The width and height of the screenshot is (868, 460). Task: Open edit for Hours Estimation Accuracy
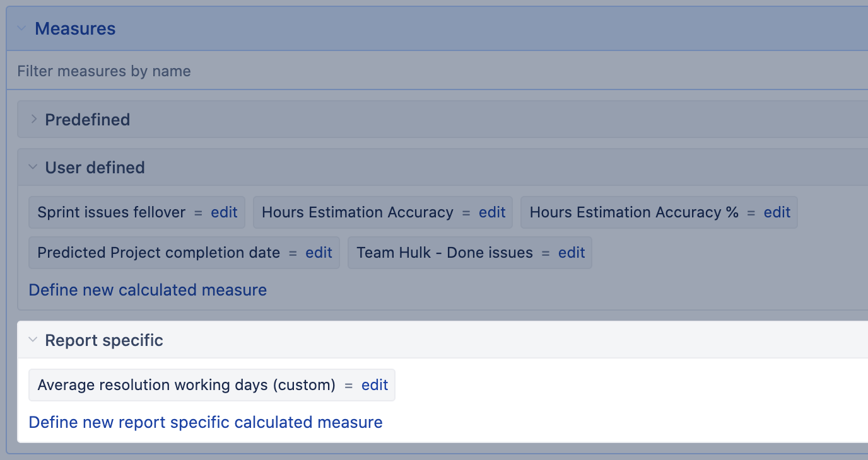tap(492, 212)
